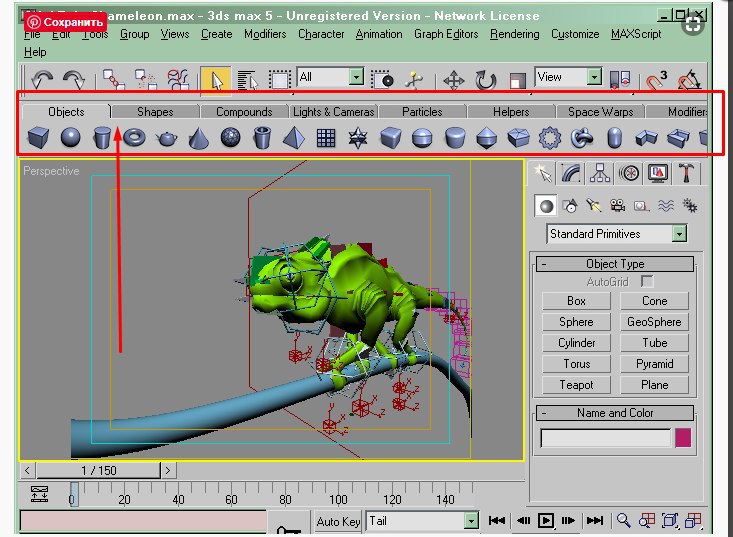Toggle the 3D Snap magnet icon
The image size is (733, 537).
[x=655, y=80]
